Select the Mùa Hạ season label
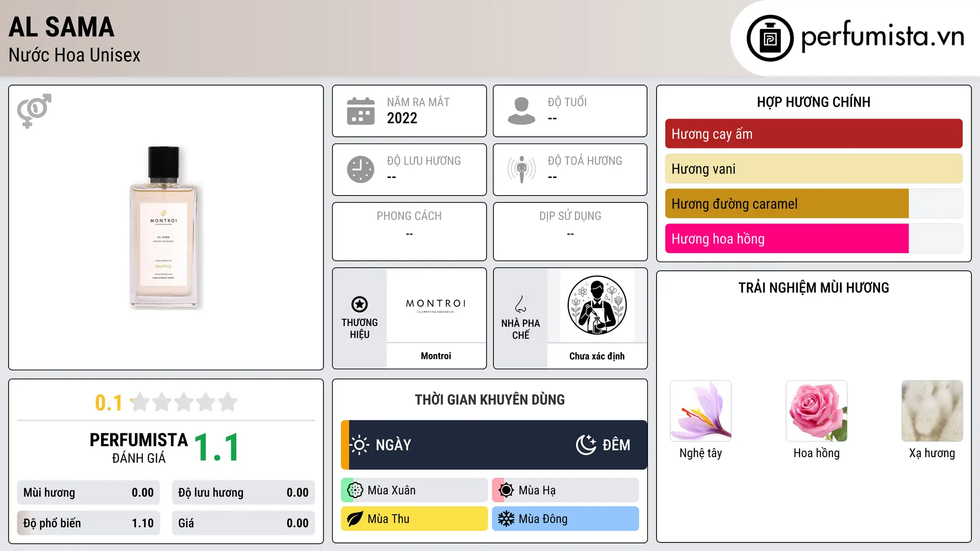This screenshot has height=551, width=980. pyautogui.click(x=537, y=490)
